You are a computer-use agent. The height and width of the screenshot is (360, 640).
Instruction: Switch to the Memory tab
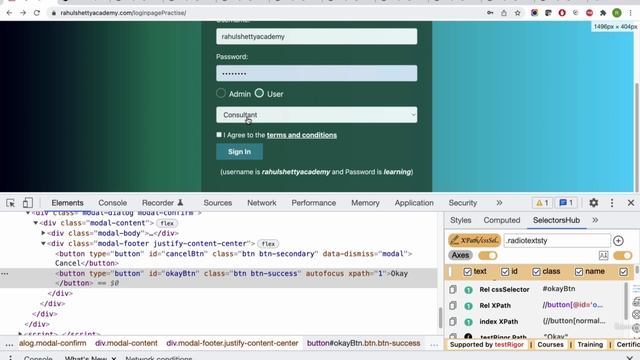point(365,203)
